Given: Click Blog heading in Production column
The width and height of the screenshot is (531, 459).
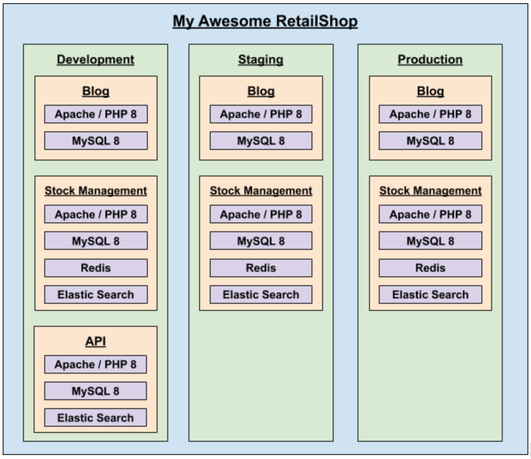Looking at the screenshot, I should (430, 91).
